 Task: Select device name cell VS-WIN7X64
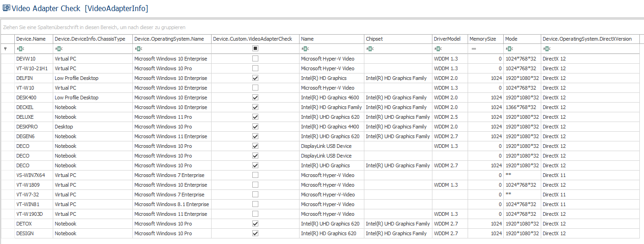(x=34, y=175)
